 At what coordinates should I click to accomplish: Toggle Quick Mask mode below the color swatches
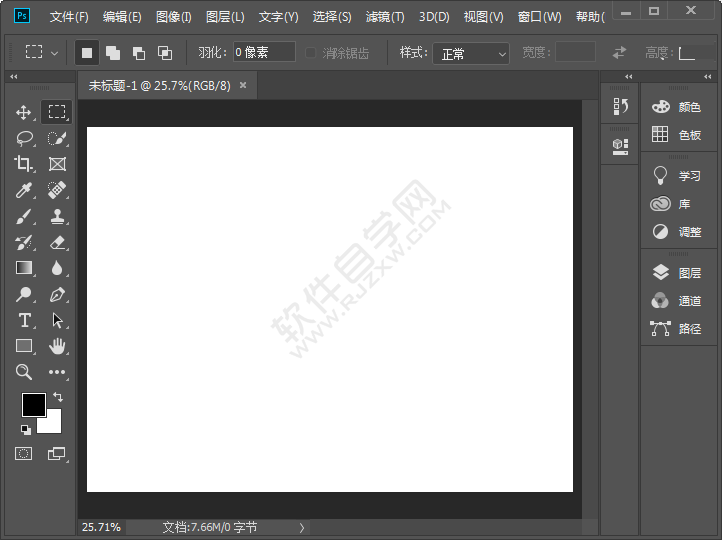tap(23, 454)
